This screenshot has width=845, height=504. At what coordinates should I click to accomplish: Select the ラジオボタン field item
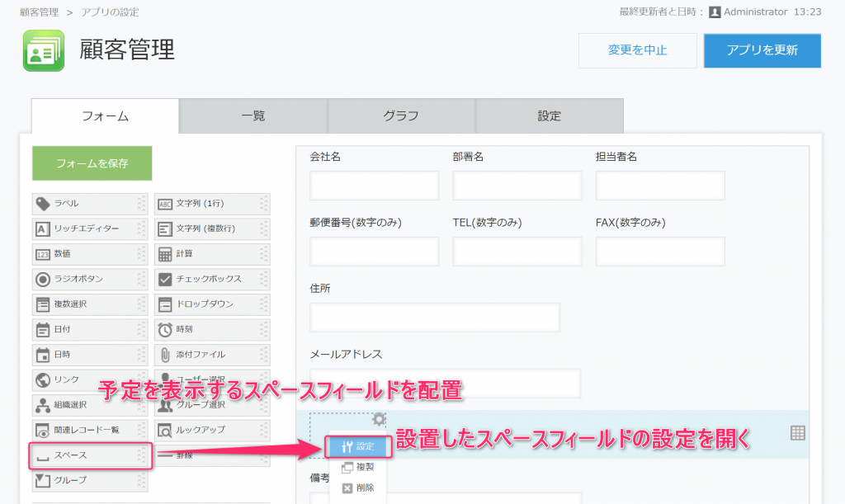coord(90,279)
